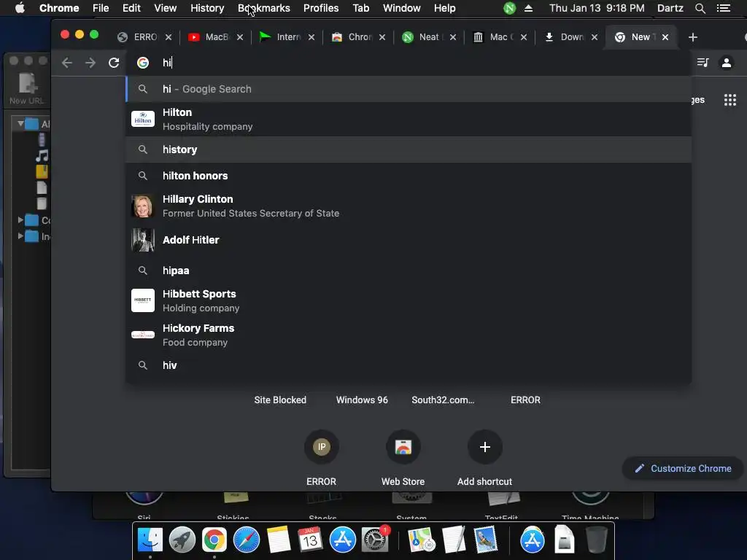Image resolution: width=747 pixels, height=560 pixels.
Task: Select 'hi - Google Search' suggestion
Action: 409,89
